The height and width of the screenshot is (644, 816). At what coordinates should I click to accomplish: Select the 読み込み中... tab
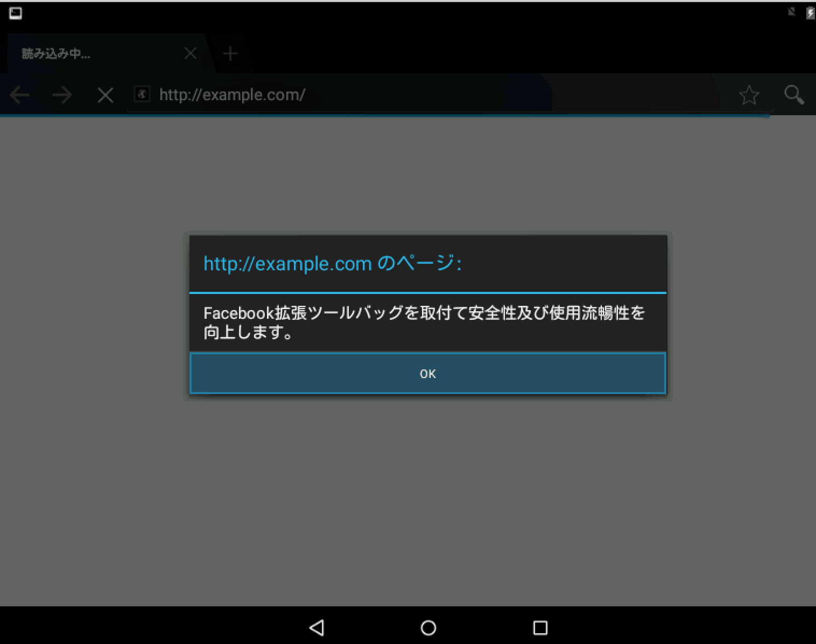pyautogui.click(x=81, y=53)
